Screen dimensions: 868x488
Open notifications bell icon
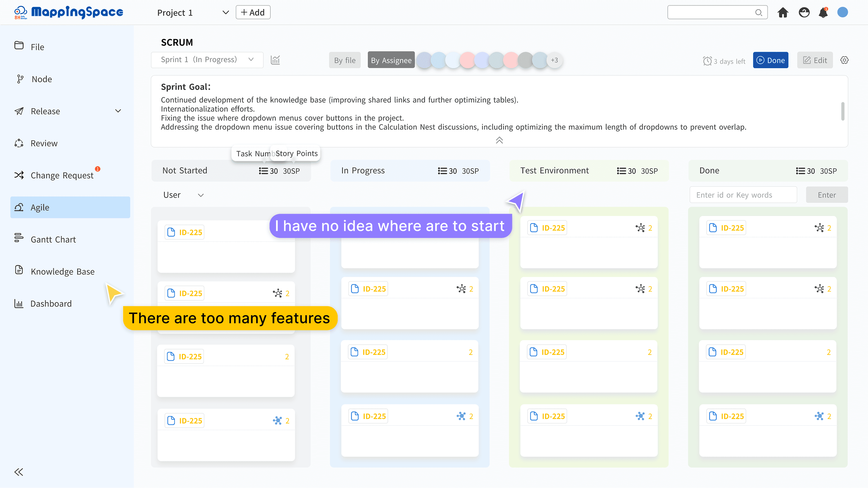[823, 12]
